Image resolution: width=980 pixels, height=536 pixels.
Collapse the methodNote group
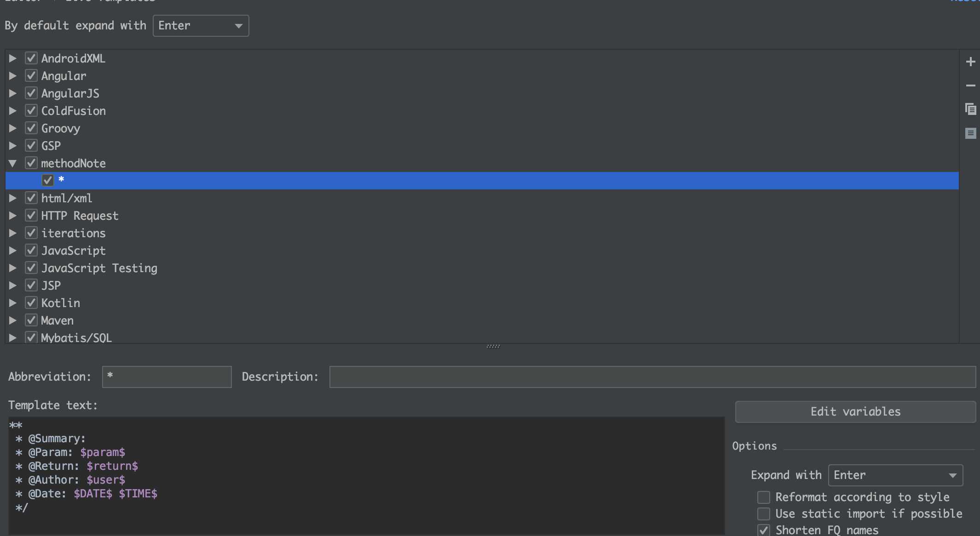(x=13, y=163)
